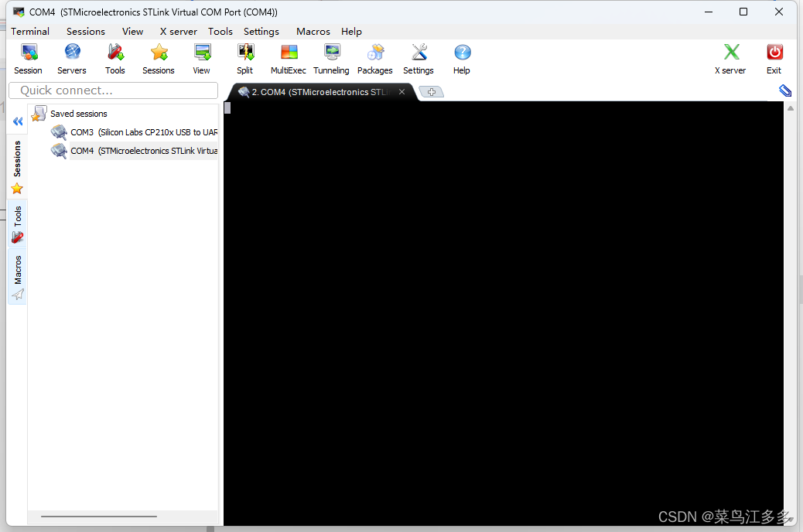The image size is (803, 532).
Task: Open the Tools toolbar icon
Action: [115, 59]
